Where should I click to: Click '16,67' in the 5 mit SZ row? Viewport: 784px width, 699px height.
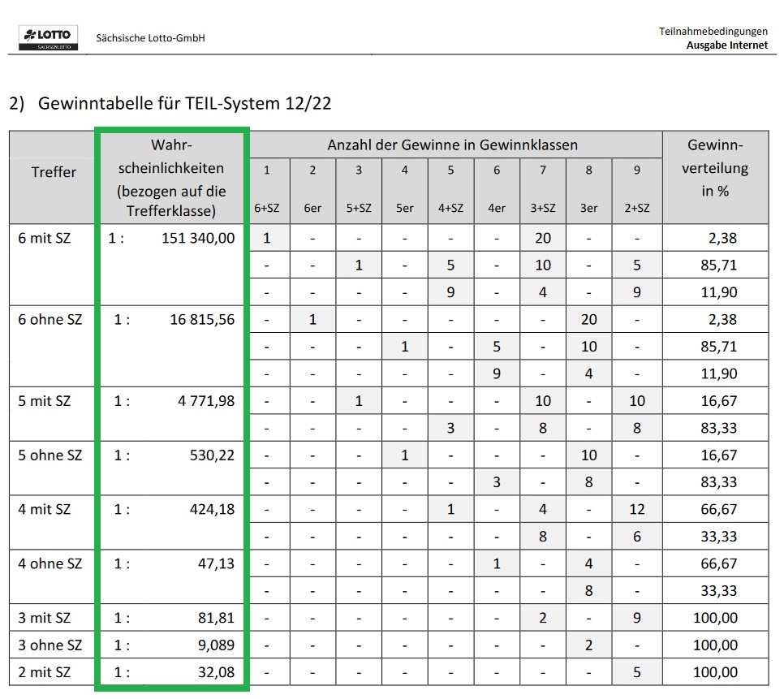[719, 401]
